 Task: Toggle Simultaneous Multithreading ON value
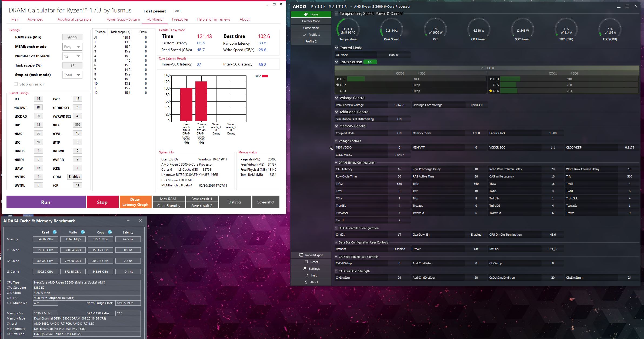399,119
